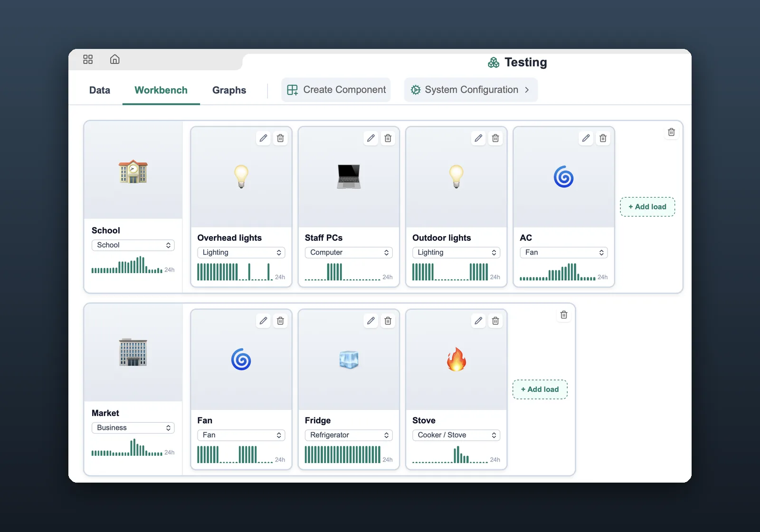Switch to the Data tab
Screen dimensions: 760x532
[100, 90]
